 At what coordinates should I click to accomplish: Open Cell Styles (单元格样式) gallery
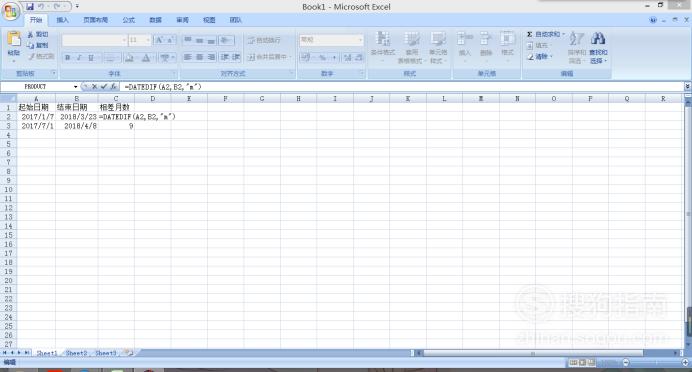click(438, 47)
